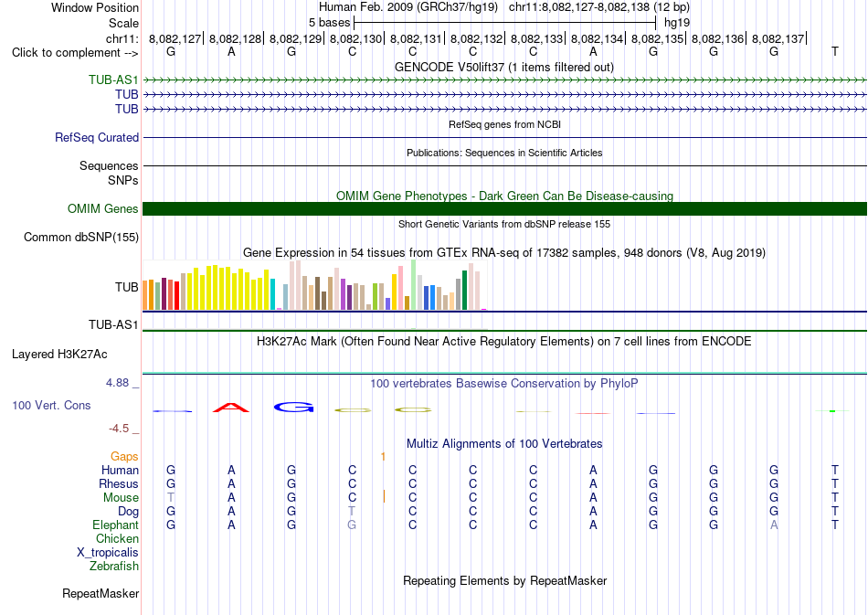The image size is (868, 615).
Task: Click 'Multiz Alignments of 100 Vertebrates' title
Action: (x=504, y=443)
